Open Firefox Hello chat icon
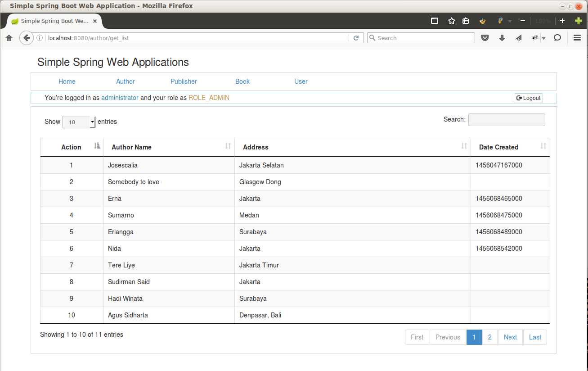 557,38
